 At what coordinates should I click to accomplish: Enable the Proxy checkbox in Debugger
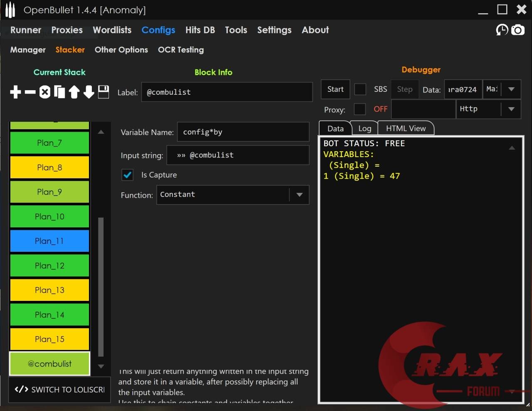(x=360, y=109)
